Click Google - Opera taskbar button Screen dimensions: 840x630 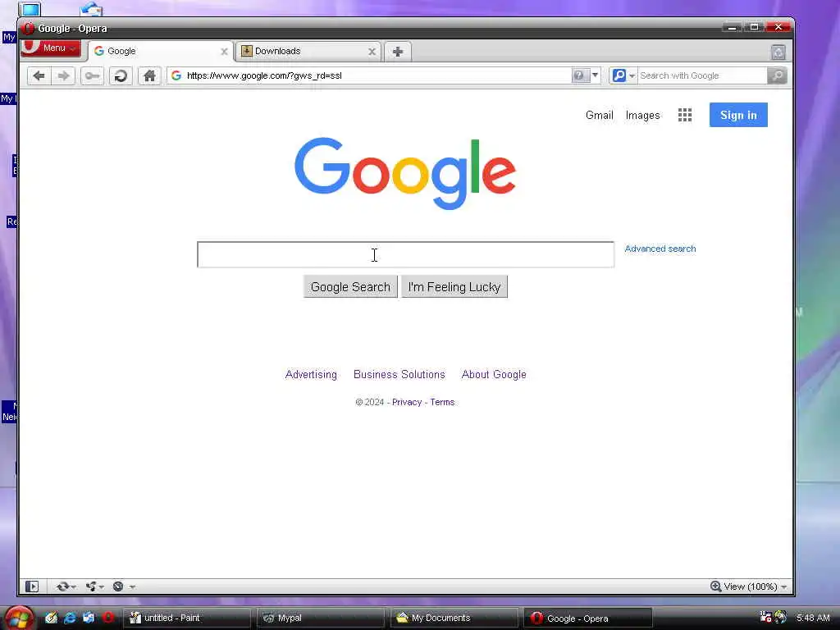(587, 619)
